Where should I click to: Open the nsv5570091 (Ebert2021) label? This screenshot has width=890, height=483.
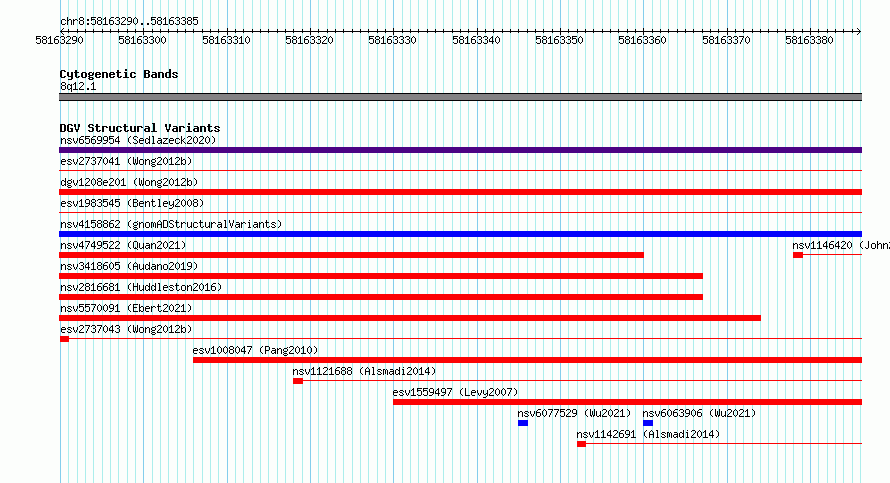126,308
